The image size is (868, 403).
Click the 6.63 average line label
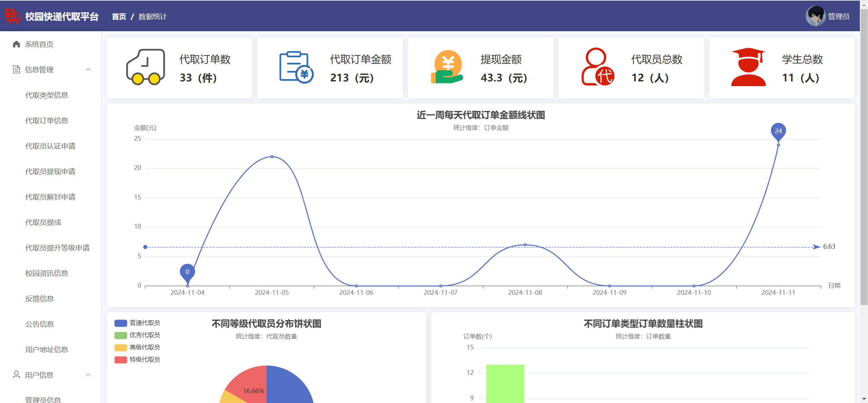click(829, 247)
